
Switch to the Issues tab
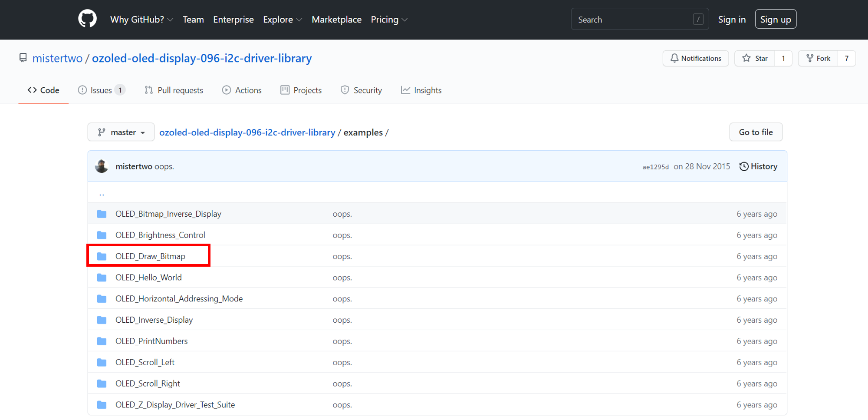click(x=102, y=90)
